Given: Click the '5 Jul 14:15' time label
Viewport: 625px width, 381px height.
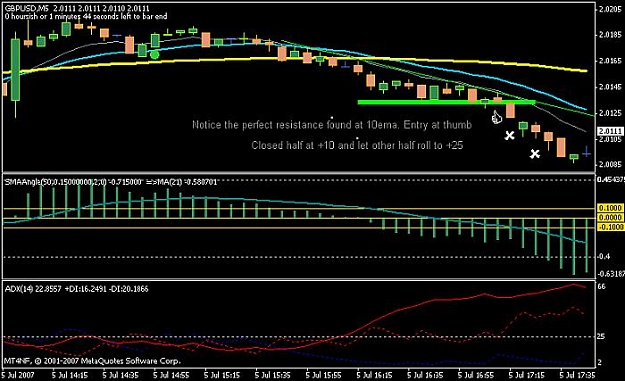Looking at the screenshot, I should tap(70, 375).
